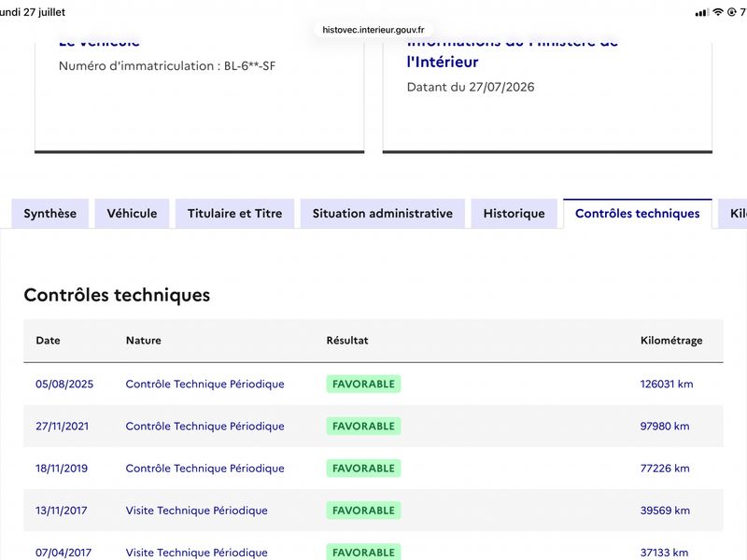Click Visite Technique Périodique in 07/04/2017 row
Image resolution: width=747 pixels, height=560 pixels.
[x=196, y=553]
